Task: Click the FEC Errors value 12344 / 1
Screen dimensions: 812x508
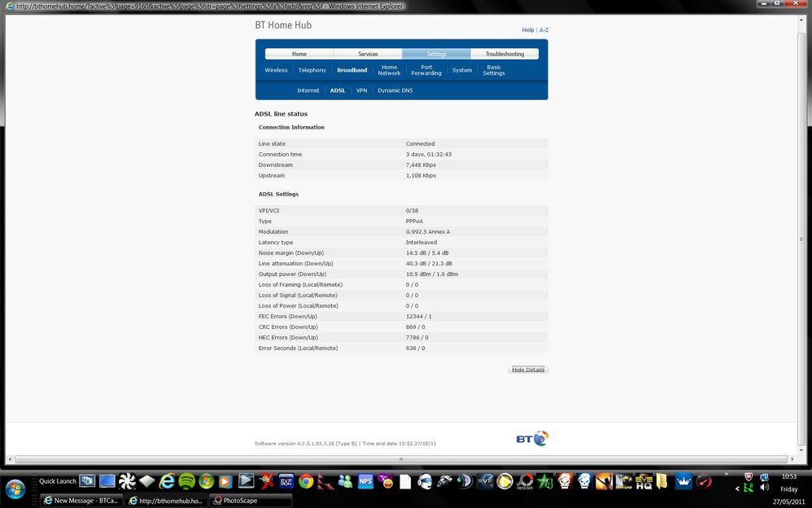Action: coord(418,316)
